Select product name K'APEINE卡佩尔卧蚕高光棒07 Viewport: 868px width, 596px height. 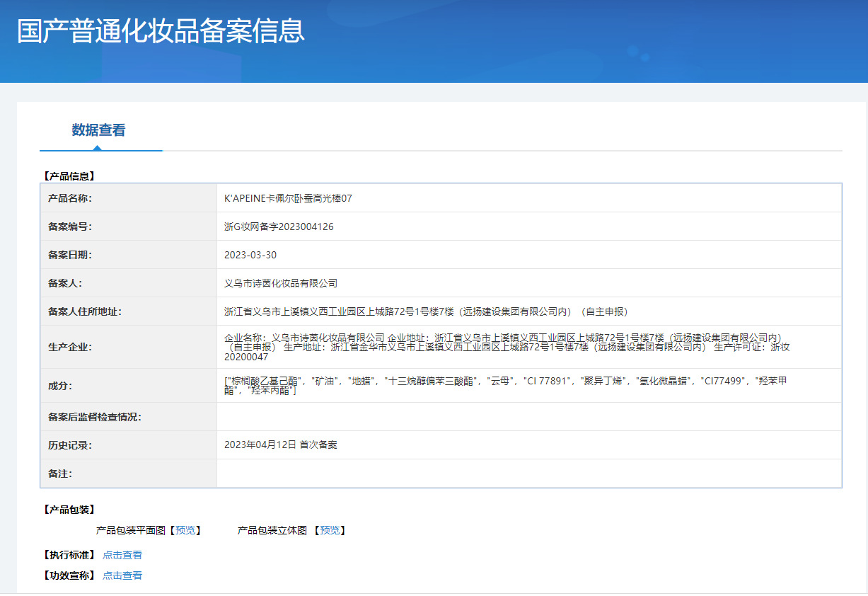[x=288, y=199]
